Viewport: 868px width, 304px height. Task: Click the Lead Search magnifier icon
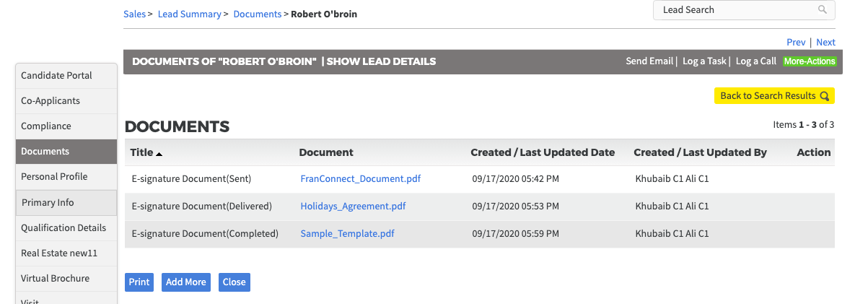(x=822, y=10)
